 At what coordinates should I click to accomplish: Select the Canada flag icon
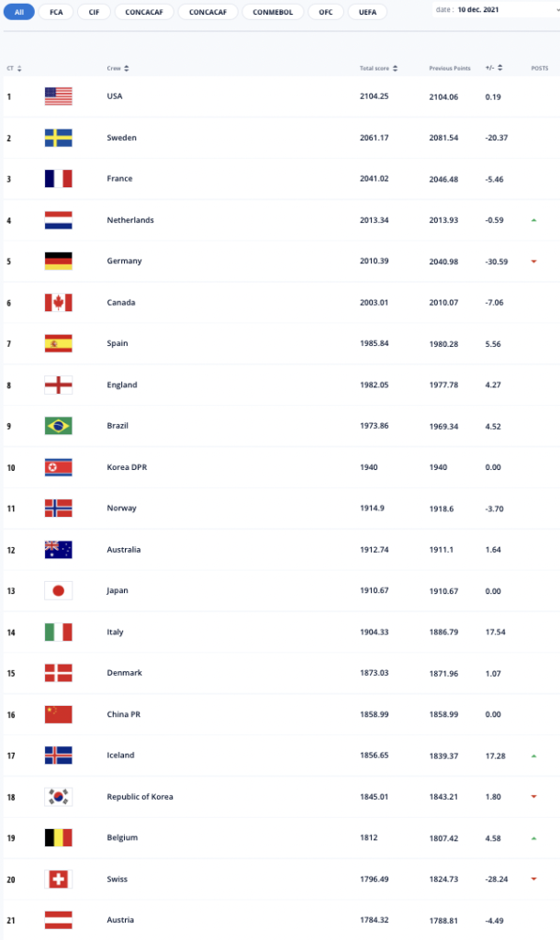pos(58,303)
